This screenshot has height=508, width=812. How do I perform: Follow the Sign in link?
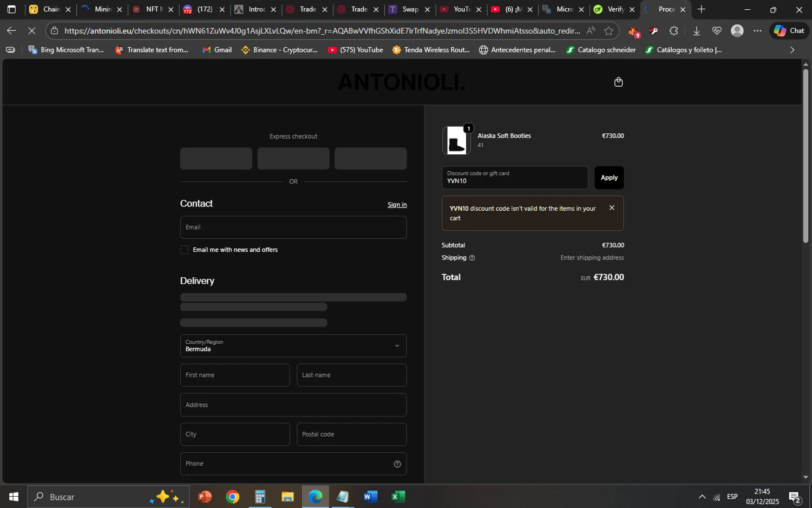(x=397, y=205)
